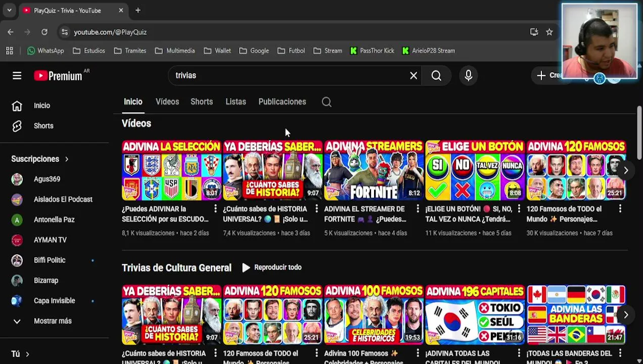Switch to the Videos channel tab
The image size is (643, 364).
(x=167, y=102)
